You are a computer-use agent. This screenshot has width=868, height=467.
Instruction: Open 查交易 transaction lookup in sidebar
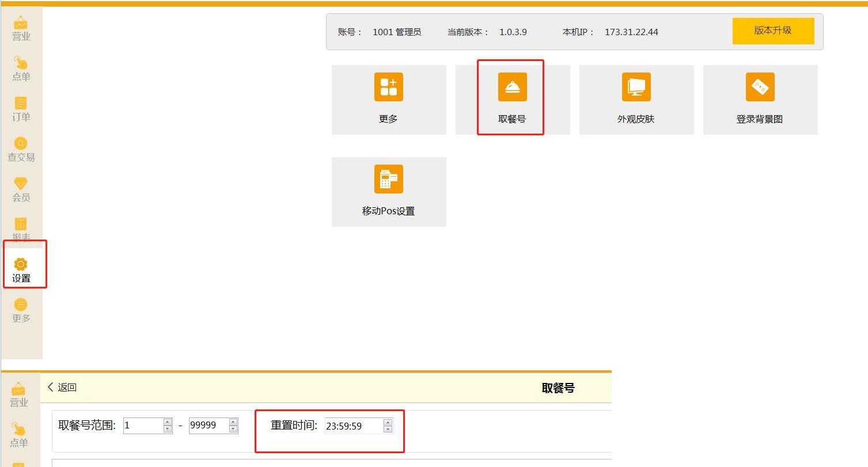[x=21, y=149]
